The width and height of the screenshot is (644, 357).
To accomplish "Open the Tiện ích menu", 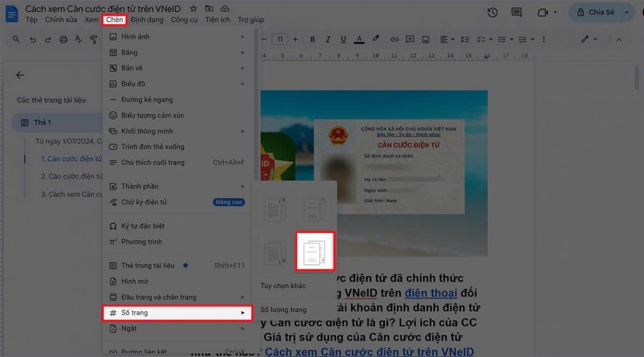I will [x=218, y=20].
